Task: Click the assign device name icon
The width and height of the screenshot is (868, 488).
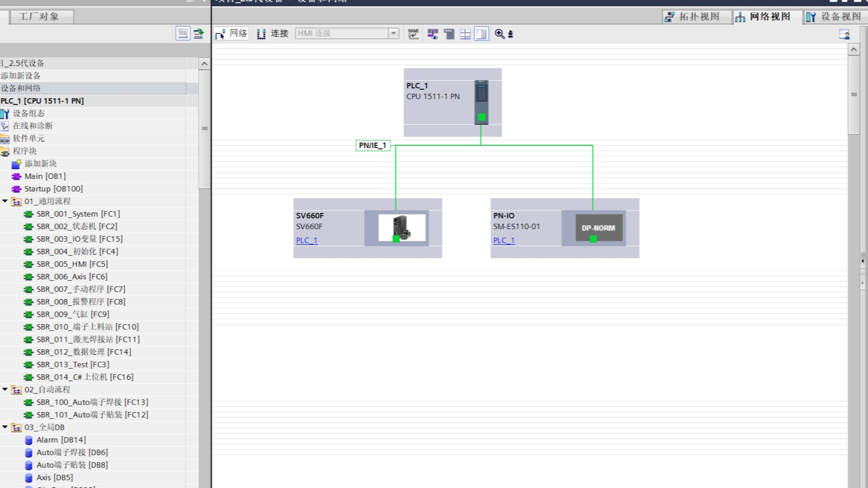Action: [413, 34]
